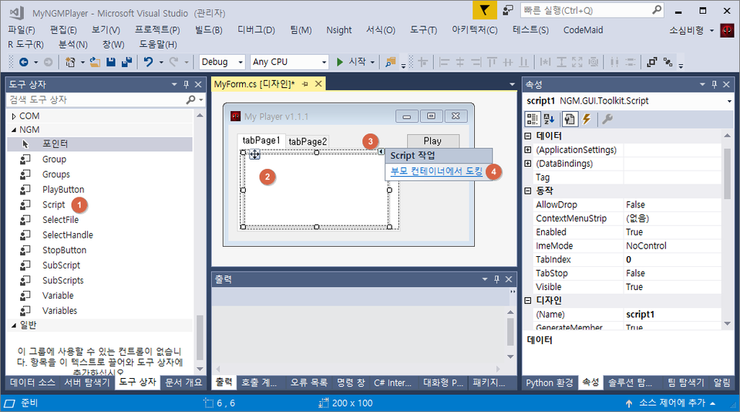Click the 부모 컨테이너에서 도킹 link
Image resolution: width=740 pixels, height=412 pixels.
tap(437, 171)
